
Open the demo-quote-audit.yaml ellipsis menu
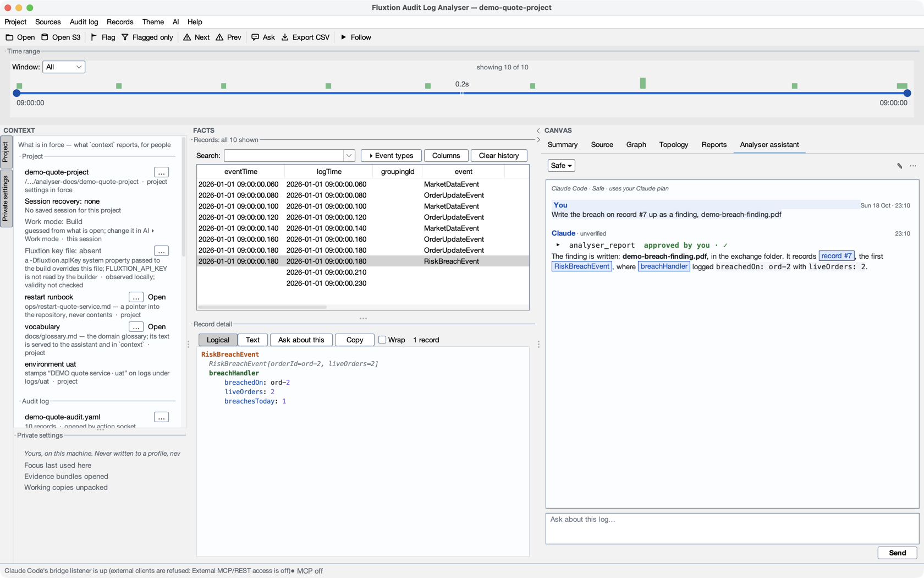coord(161,417)
